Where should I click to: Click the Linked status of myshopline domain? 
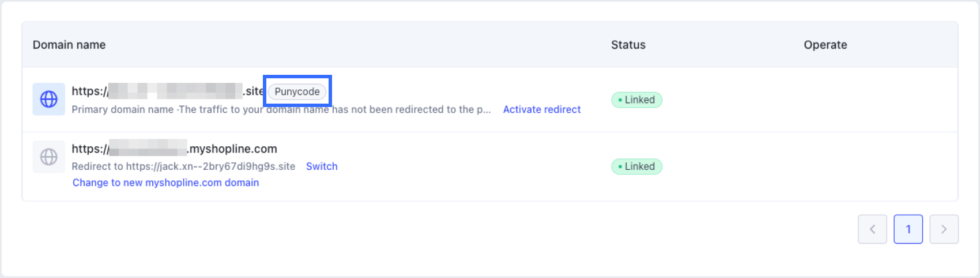[636, 166]
